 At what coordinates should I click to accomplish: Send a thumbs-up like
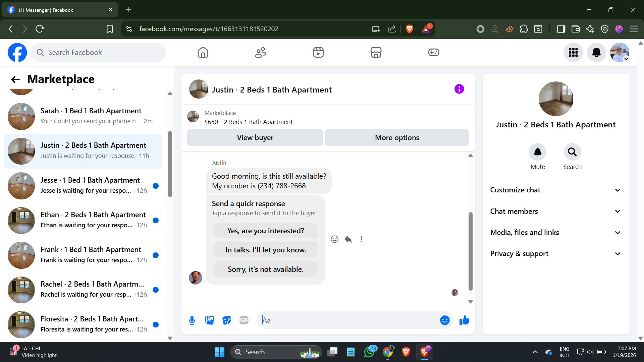tap(464, 320)
